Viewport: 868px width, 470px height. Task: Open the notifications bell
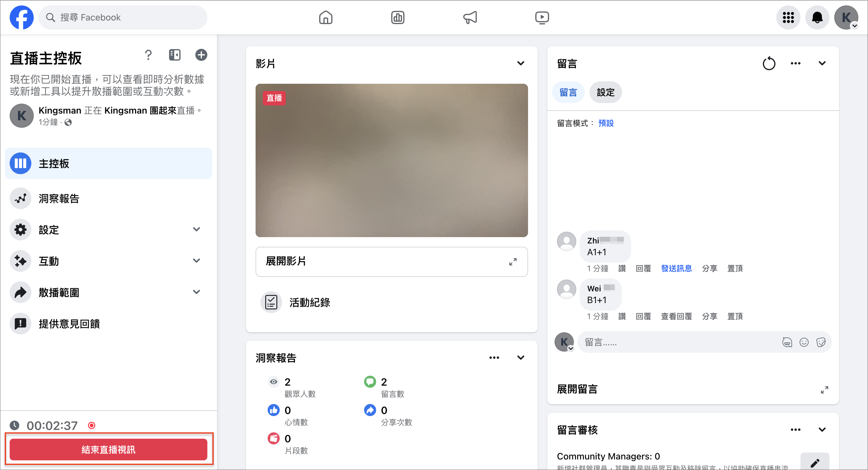coord(817,17)
